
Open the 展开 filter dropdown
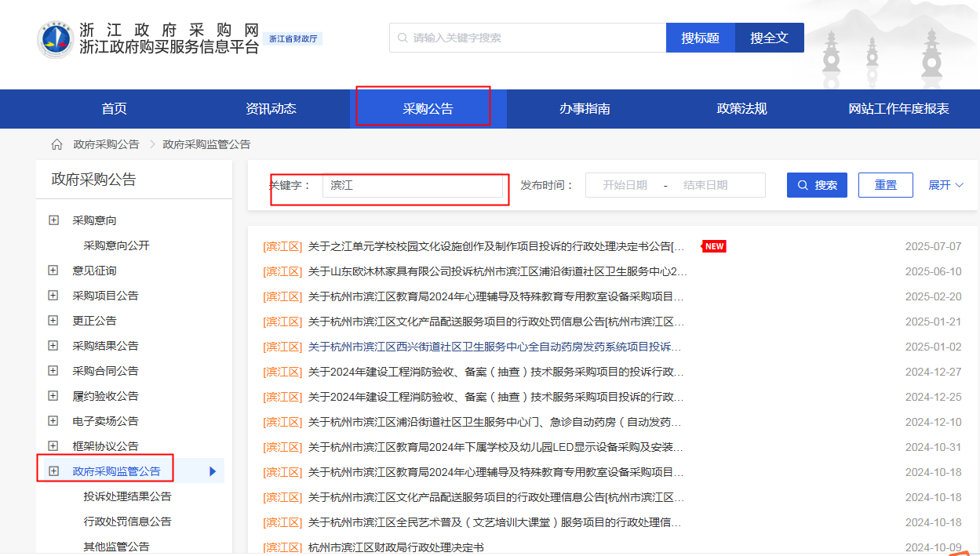[945, 185]
